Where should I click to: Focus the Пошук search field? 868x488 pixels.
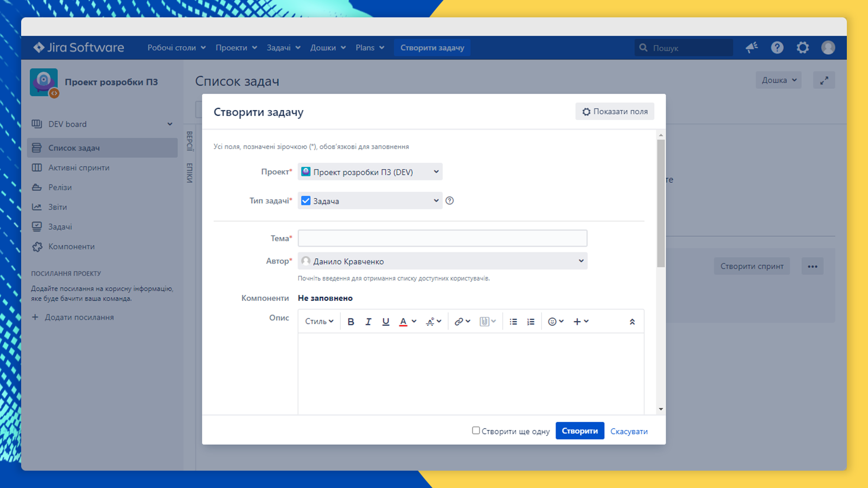coord(684,48)
